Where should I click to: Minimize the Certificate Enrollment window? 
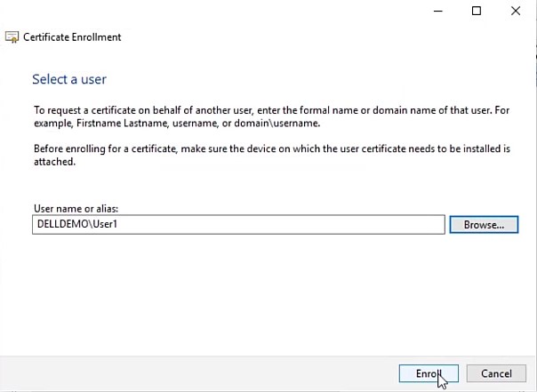(438, 11)
